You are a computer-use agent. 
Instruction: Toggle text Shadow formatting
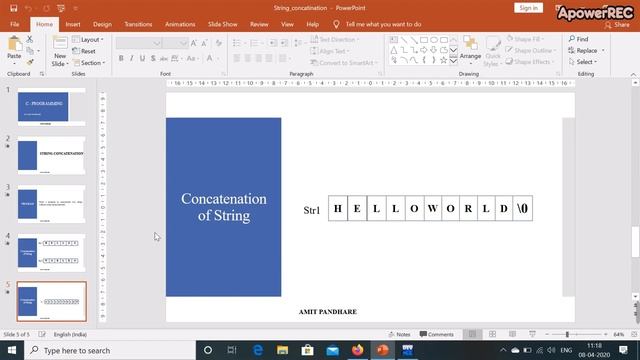pos(153,58)
